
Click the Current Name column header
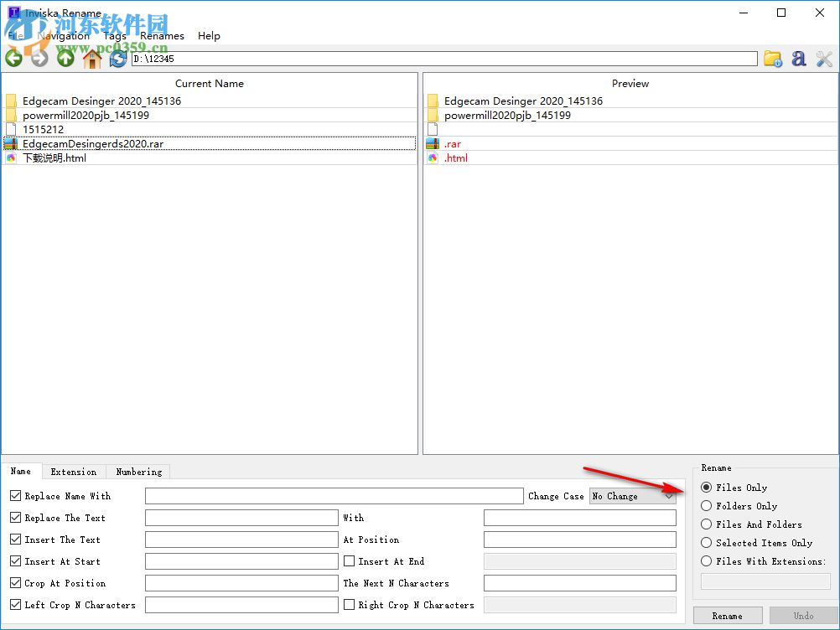(x=210, y=84)
